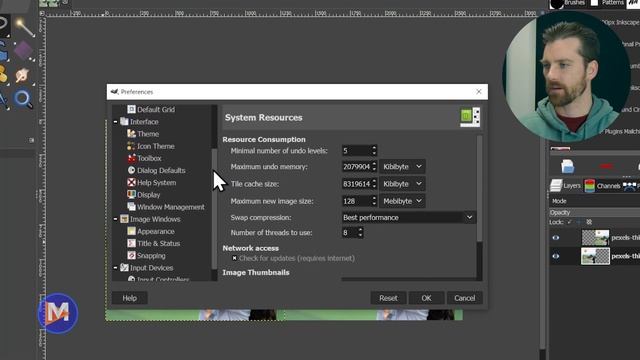Open Maximum undo memory unit dropdown
Image resolution: width=640 pixels, height=360 pixels.
pyautogui.click(x=402, y=167)
